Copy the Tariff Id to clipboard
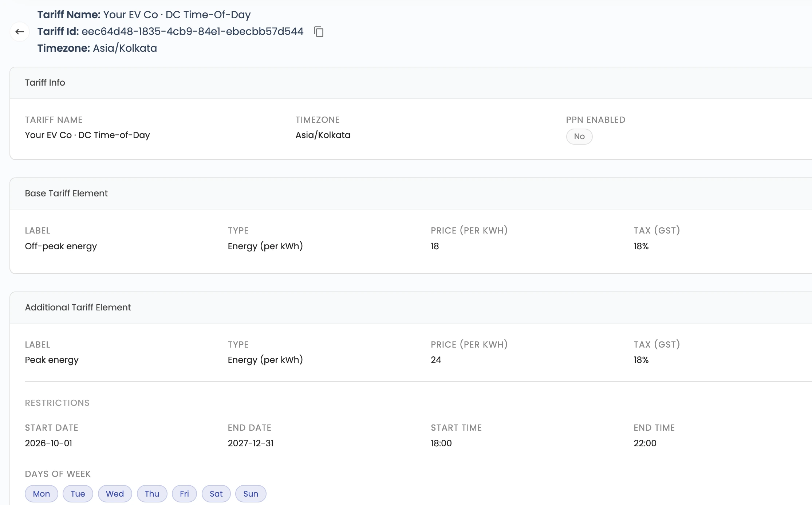Viewport: 812px width, 505px height. click(x=319, y=32)
